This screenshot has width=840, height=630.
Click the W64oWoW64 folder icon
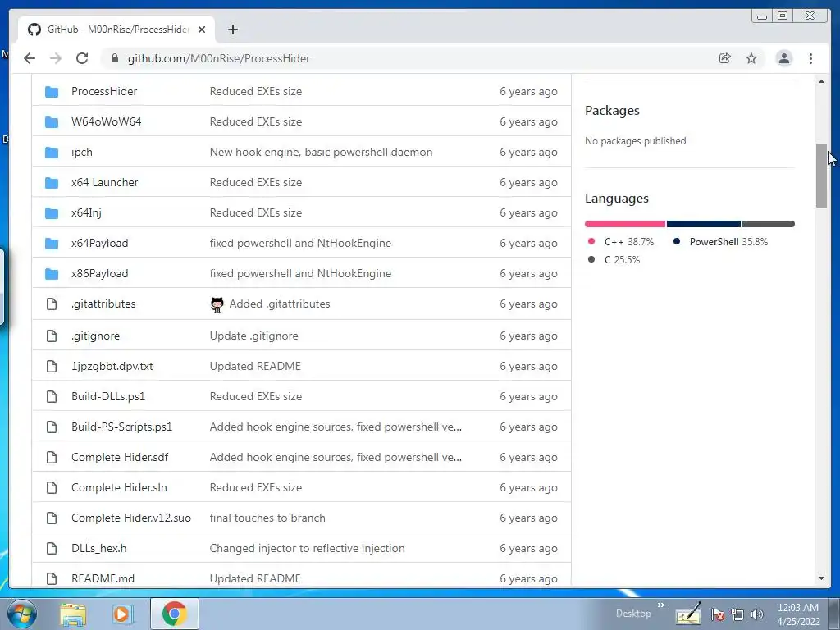coord(52,122)
